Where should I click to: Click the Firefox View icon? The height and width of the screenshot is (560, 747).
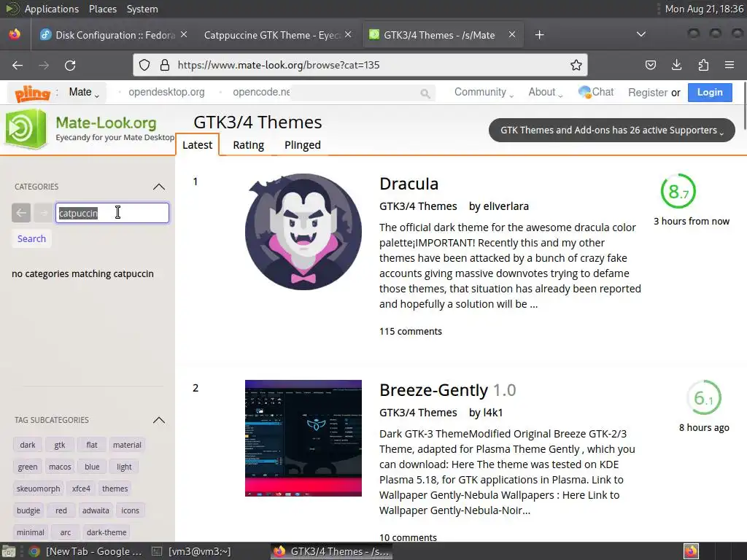tap(15, 35)
